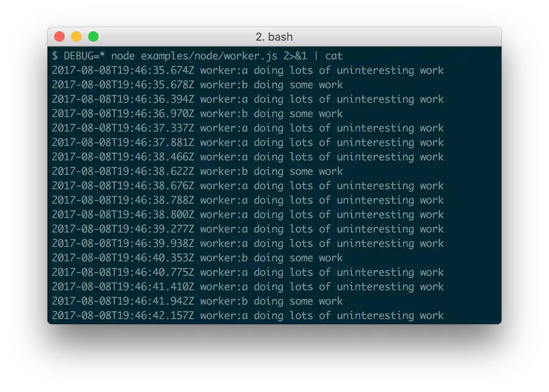Click log line timestamped 19:46:35.674Z
549x392 pixels.
pyautogui.click(x=248, y=70)
